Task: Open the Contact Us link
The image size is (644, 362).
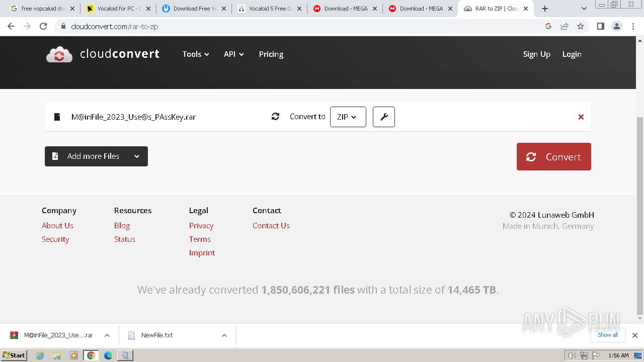Action: [x=271, y=225]
